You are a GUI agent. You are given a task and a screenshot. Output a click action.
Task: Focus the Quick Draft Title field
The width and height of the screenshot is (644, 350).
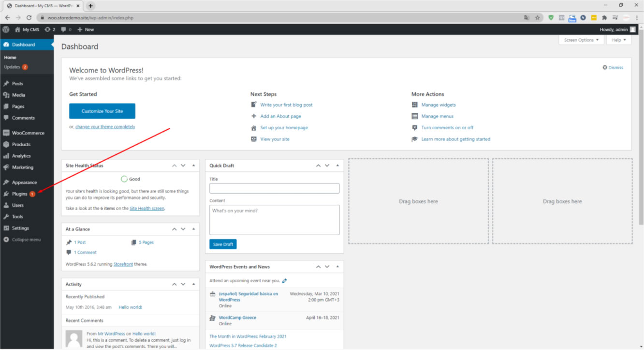274,188
